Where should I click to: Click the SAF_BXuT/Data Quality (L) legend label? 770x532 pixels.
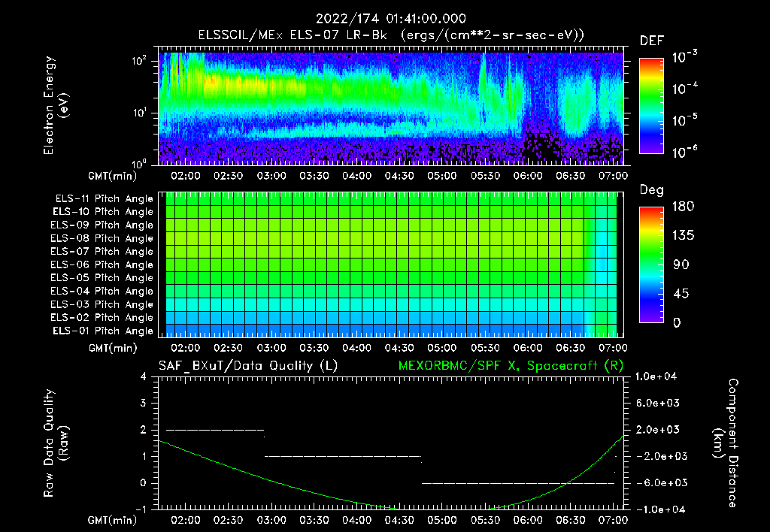point(247,365)
